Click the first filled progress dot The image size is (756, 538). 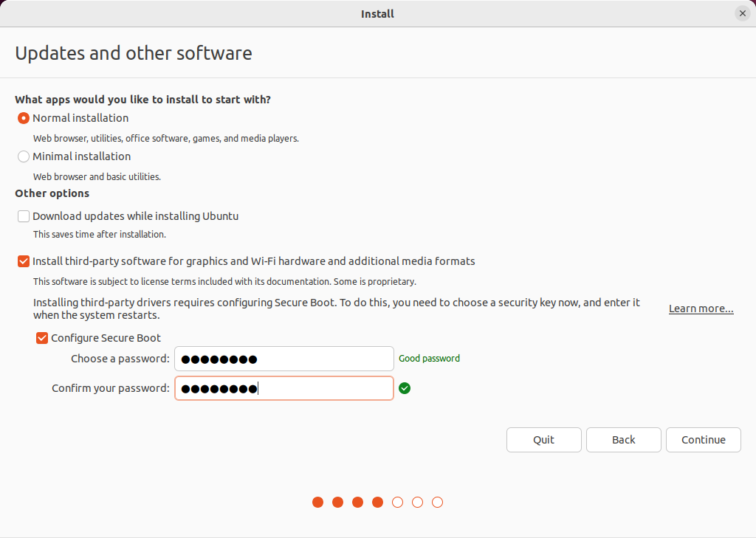[318, 503]
